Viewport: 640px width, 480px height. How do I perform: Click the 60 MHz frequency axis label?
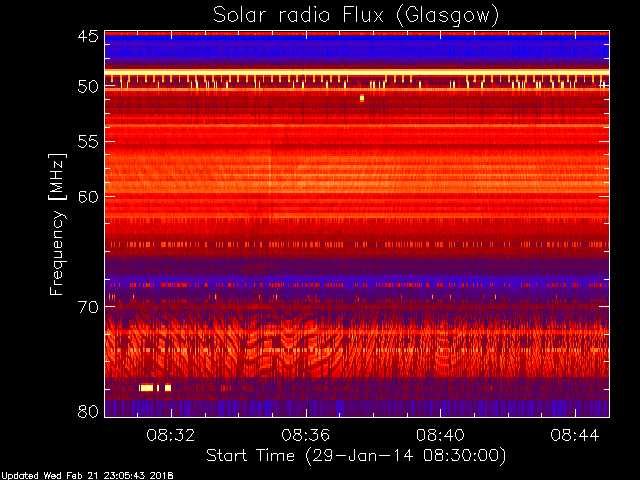pyautogui.click(x=88, y=196)
